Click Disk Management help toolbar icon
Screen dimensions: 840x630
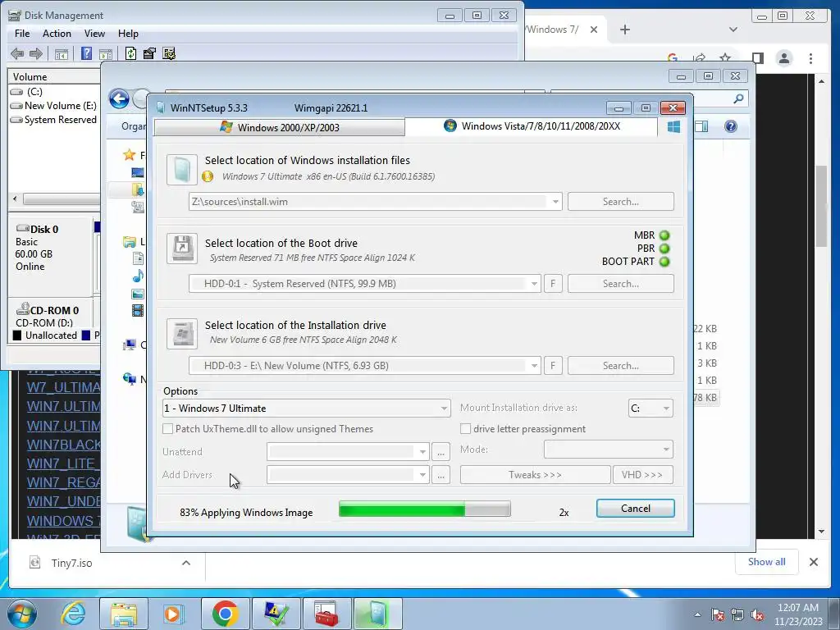86,53
